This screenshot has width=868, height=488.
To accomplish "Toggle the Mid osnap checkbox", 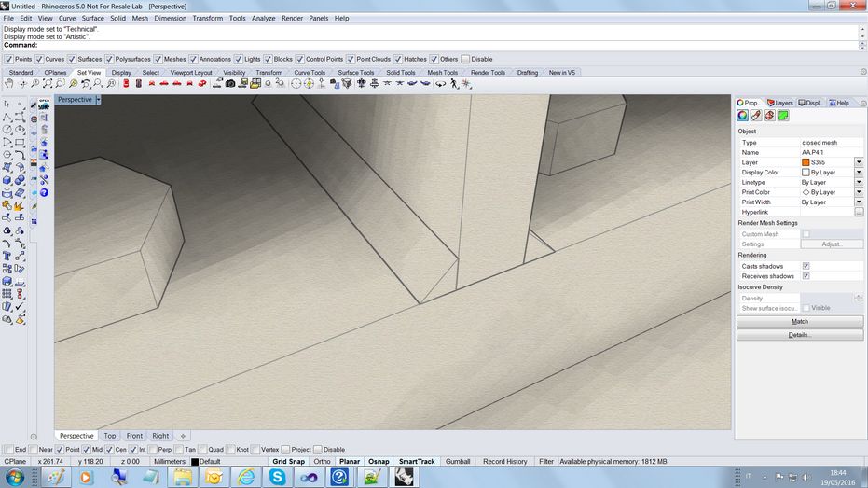I will coord(87,450).
